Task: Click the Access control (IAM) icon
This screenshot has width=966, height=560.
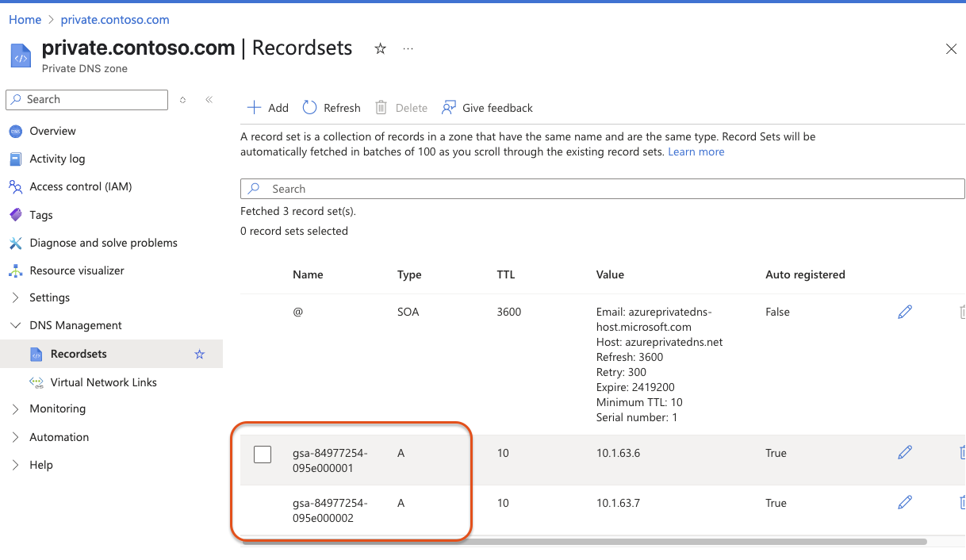Action: click(x=15, y=186)
